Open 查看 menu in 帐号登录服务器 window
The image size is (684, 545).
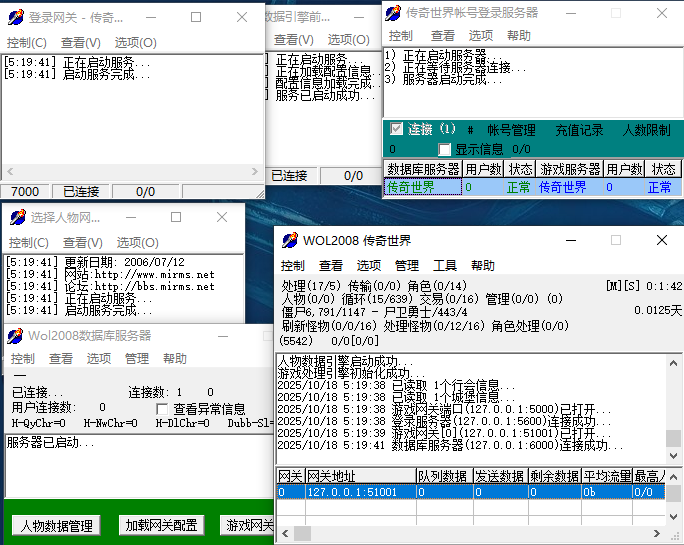pos(443,35)
